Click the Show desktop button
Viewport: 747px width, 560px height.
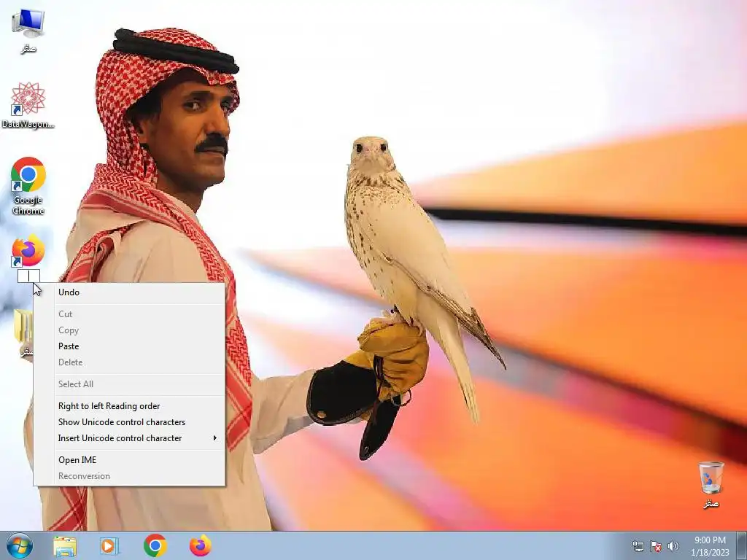coord(742,545)
